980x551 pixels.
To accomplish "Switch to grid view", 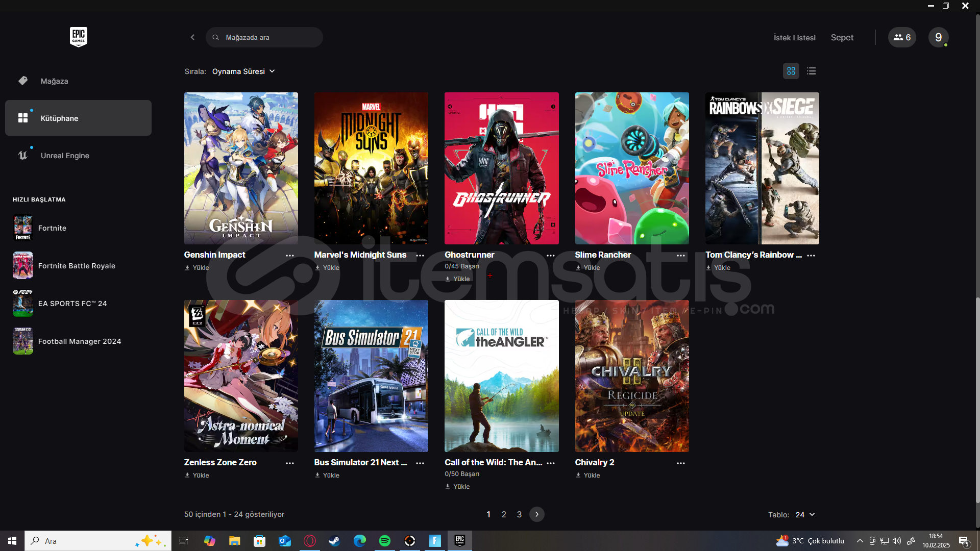I will [x=791, y=71].
